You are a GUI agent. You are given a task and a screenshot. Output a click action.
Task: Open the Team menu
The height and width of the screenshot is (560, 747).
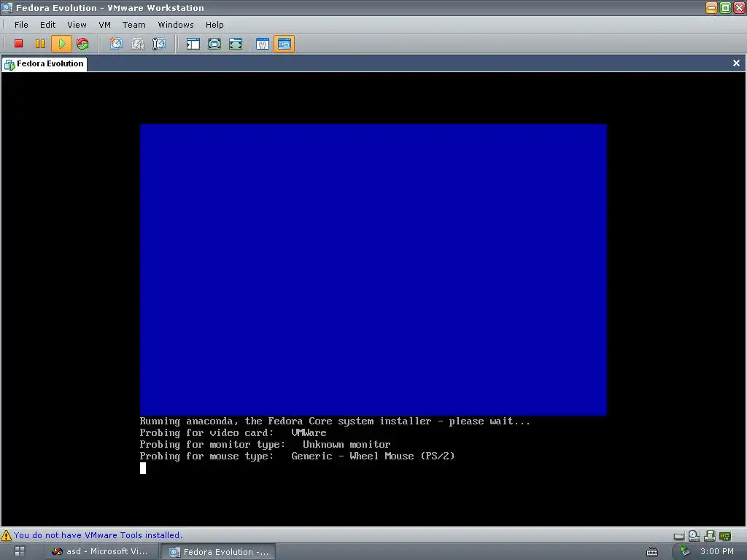click(x=134, y=25)
